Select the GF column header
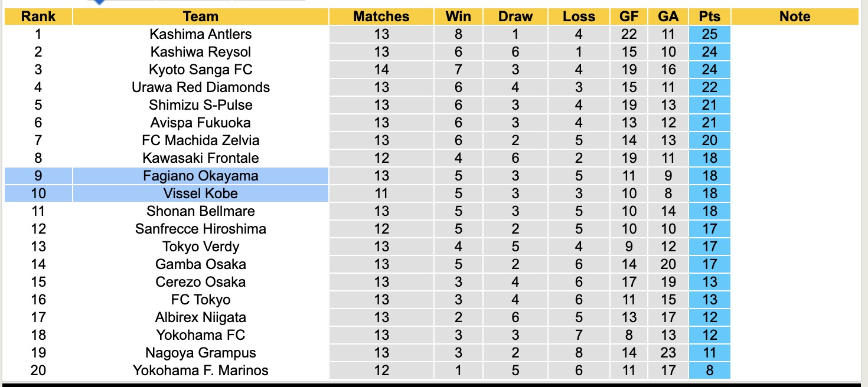868x387 pixels. tap(629, 17)
